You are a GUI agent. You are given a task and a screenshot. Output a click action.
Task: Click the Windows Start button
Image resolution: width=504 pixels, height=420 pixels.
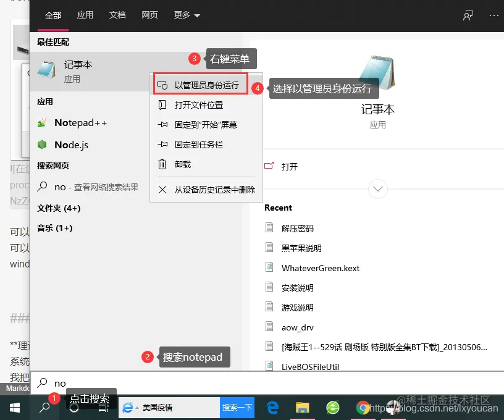pyautogui.click(x=14, y=408)
